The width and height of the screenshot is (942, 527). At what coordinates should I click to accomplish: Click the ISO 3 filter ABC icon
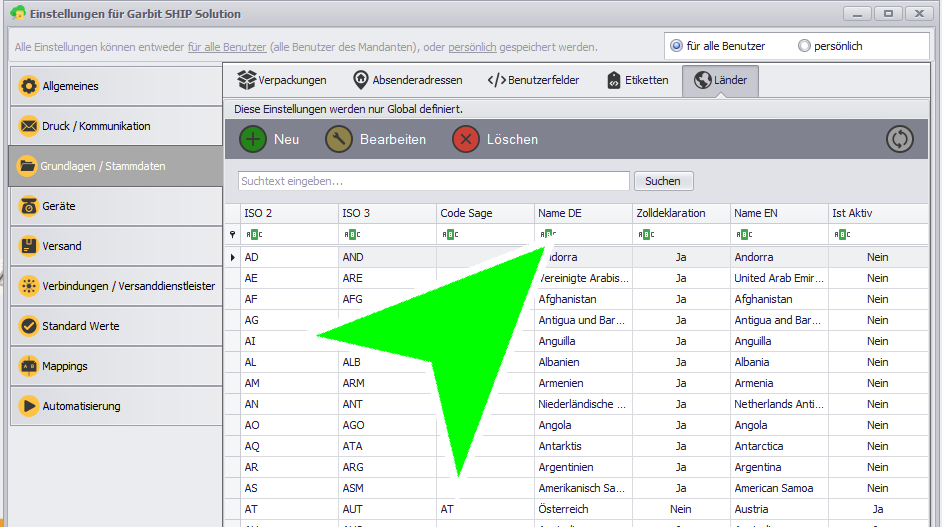coord(352,234)
